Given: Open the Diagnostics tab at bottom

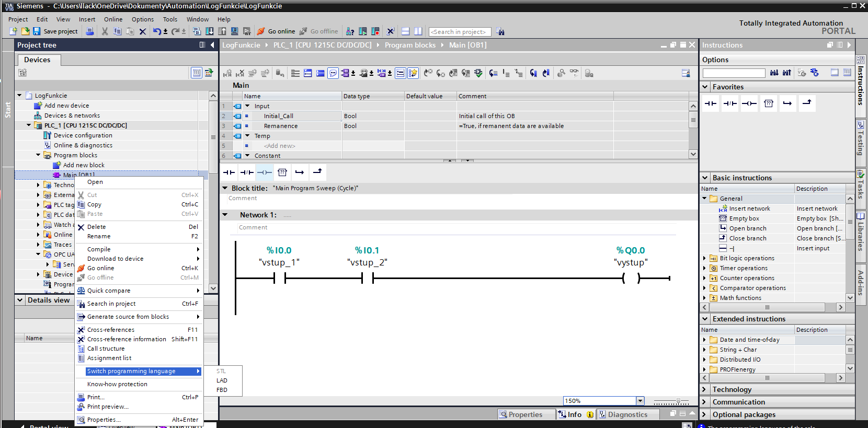Looking at the screenshot, I should tap(627, 414).
